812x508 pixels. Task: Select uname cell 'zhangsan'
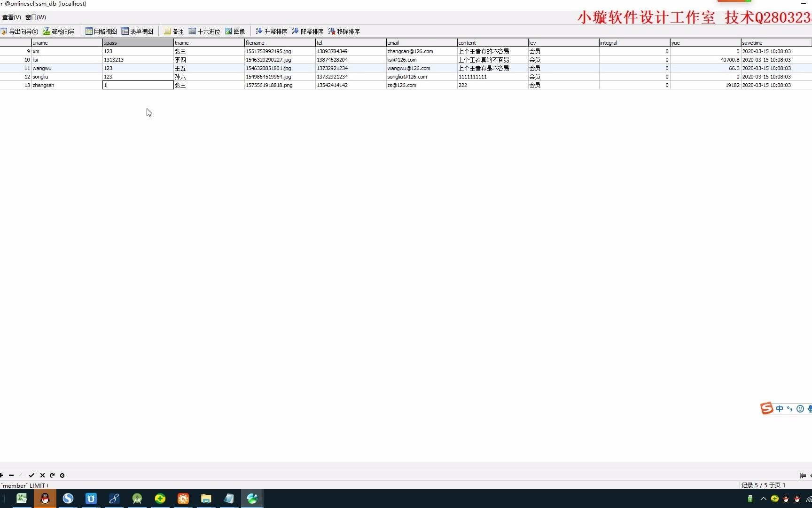point(67,85)
